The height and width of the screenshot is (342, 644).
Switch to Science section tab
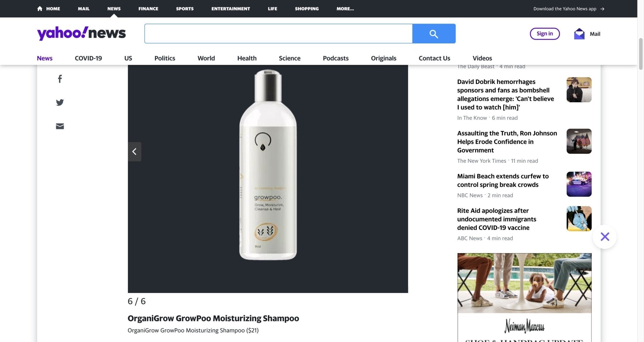pos(290,58)
